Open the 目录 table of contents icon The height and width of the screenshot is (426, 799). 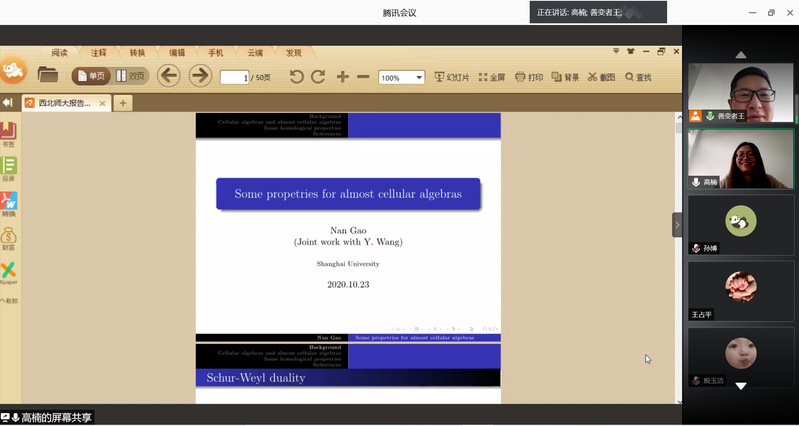8,168
